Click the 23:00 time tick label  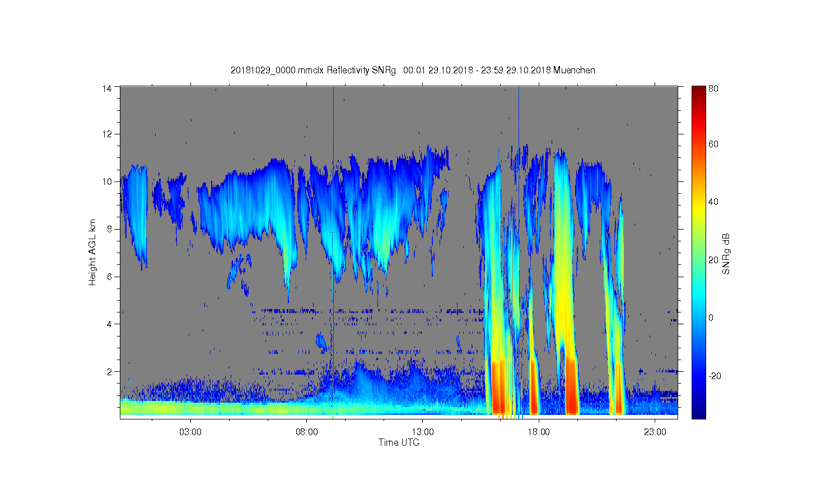click(655, 432)
